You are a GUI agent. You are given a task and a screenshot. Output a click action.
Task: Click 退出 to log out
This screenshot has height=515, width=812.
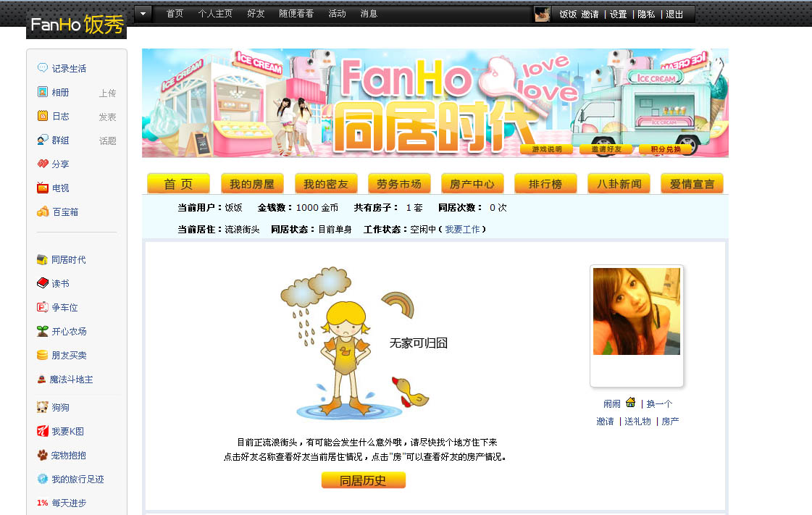click(674, 14)
